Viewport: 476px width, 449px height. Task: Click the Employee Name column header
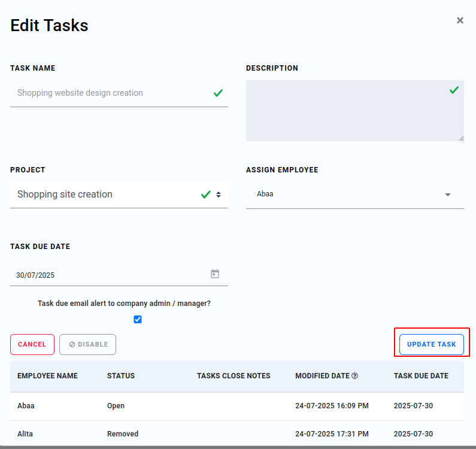(48, 376)
